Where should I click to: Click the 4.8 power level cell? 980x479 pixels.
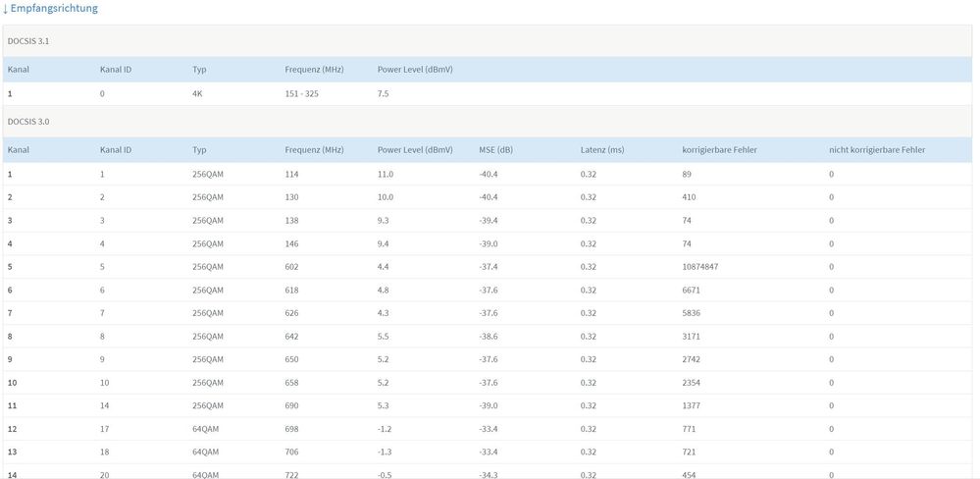click(384, 290)
